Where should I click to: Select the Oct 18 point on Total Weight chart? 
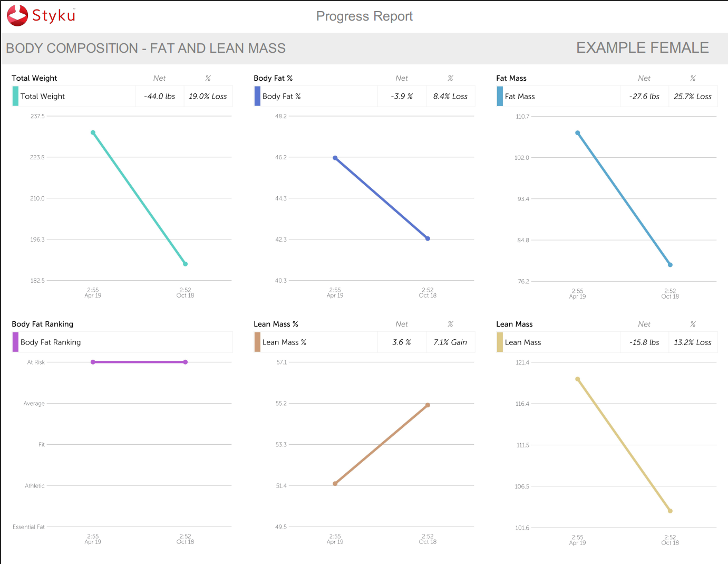pos(185,264)
